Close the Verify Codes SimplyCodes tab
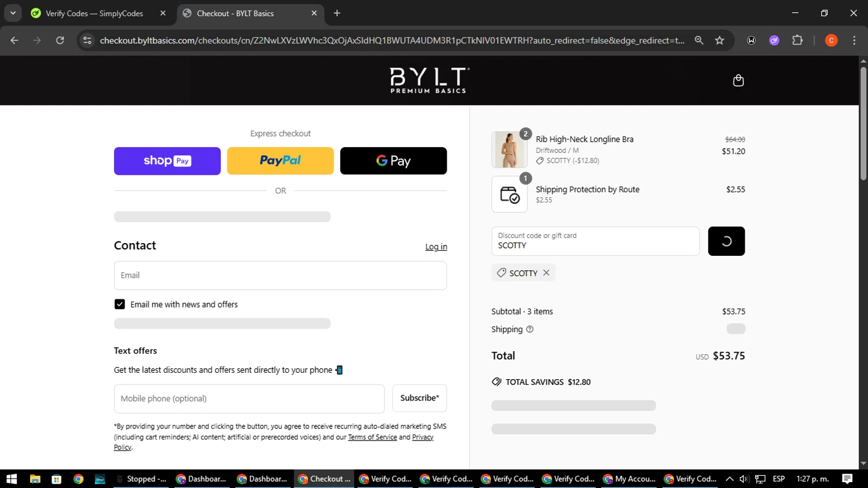The width and height of the screenshot is (868, 488). coord(163,13)
